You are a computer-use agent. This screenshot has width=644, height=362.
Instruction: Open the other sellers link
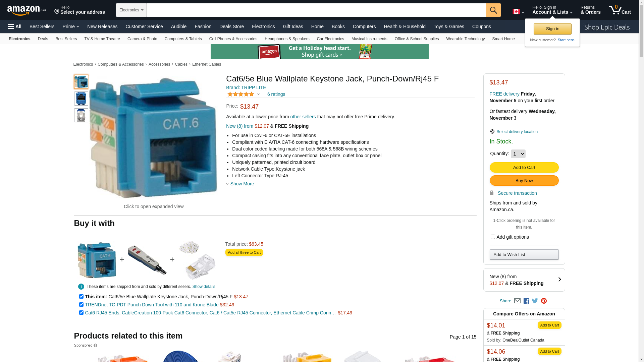click(x=303, y=117)
